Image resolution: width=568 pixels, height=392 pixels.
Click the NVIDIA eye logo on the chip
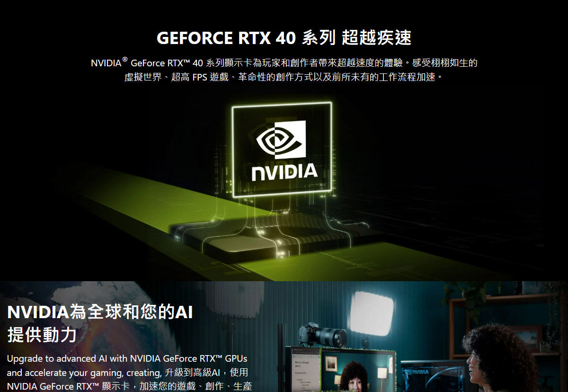tap(281, 140)
